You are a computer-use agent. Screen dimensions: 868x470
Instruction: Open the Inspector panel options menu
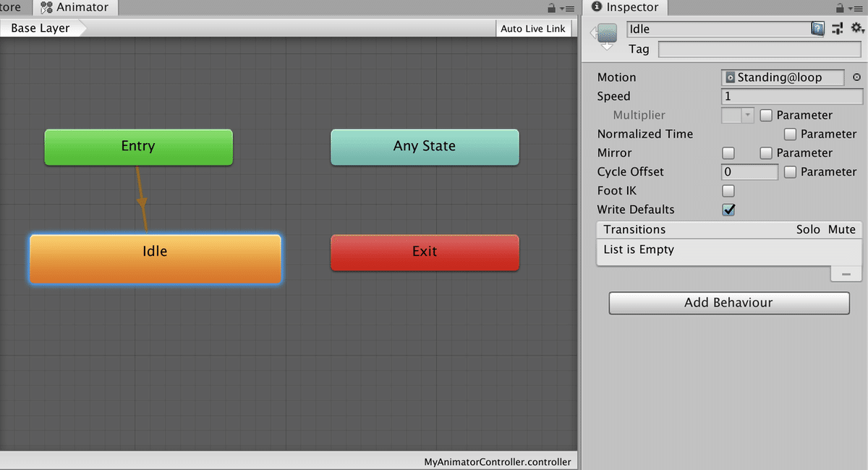(x=857, y=9)
